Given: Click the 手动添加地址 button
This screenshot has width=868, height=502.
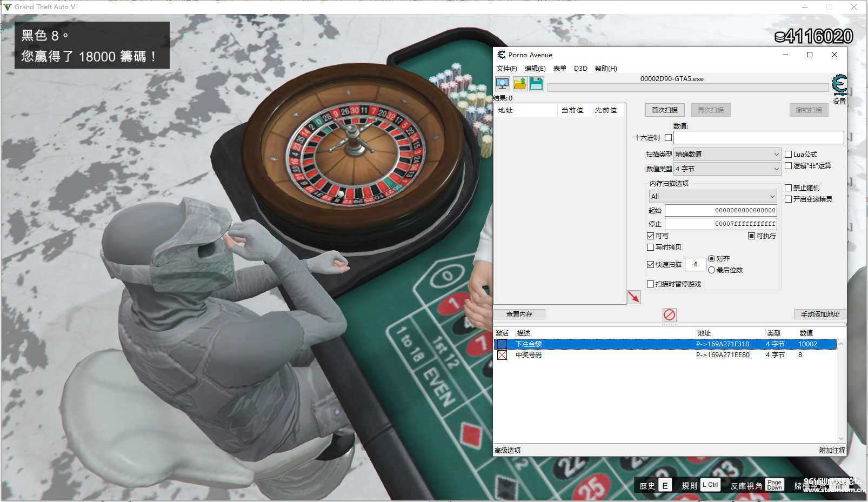Looking at the screenshot, I should 820,314.
